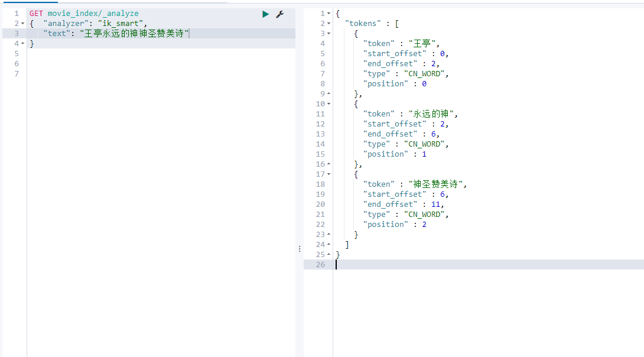Click the start_offset line with value 0
This screenshot has width=644, height=357.
click(x=405, y=53)
